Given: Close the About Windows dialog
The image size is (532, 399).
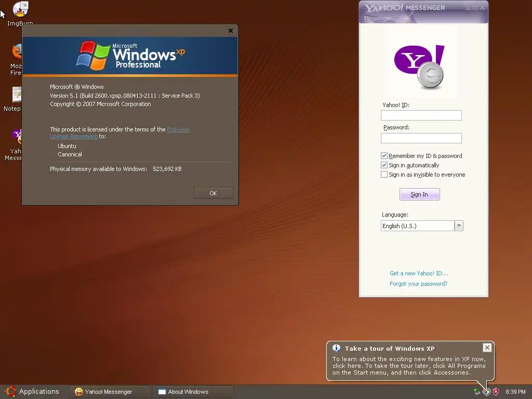Looking at the screenshot, I should (231, 31).
